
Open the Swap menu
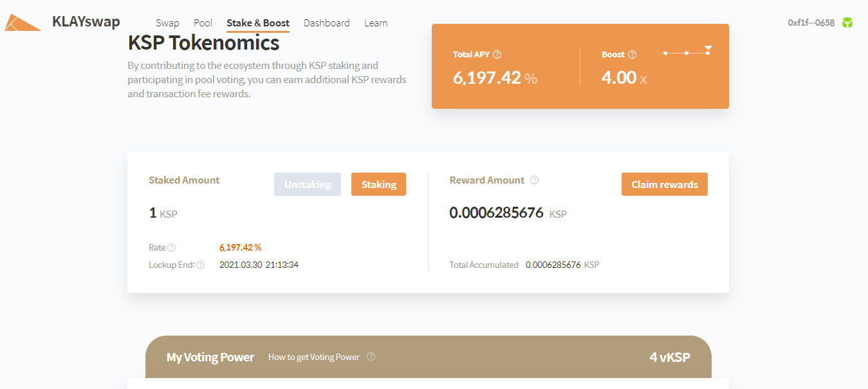(167, 23)
